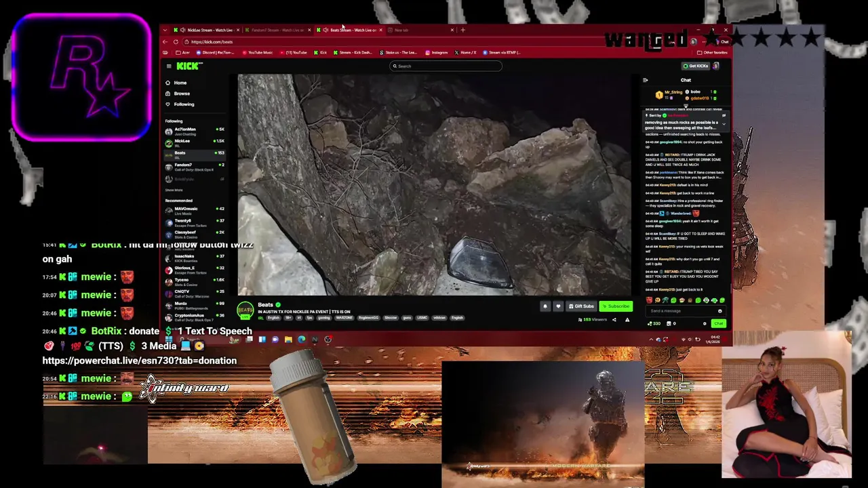Select the Beats Stream browser tab
The image size is (868, 488).
click(x=349, y=30)
